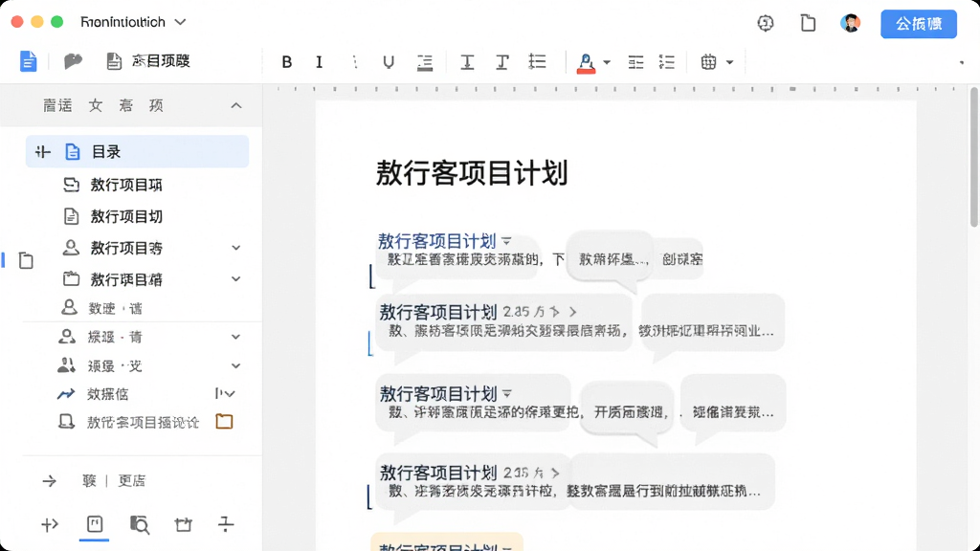
Task: Open the user avatar profile
Action: [850, 23]
